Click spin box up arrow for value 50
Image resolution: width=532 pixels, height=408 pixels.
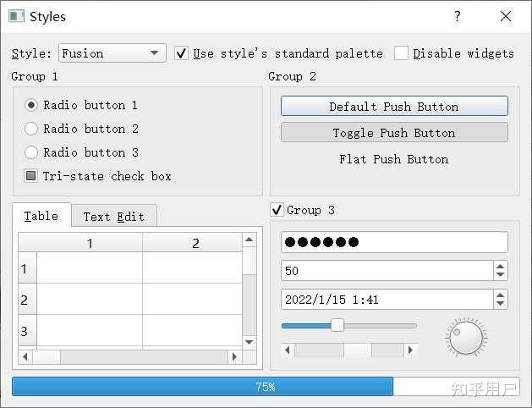(501, 266)
